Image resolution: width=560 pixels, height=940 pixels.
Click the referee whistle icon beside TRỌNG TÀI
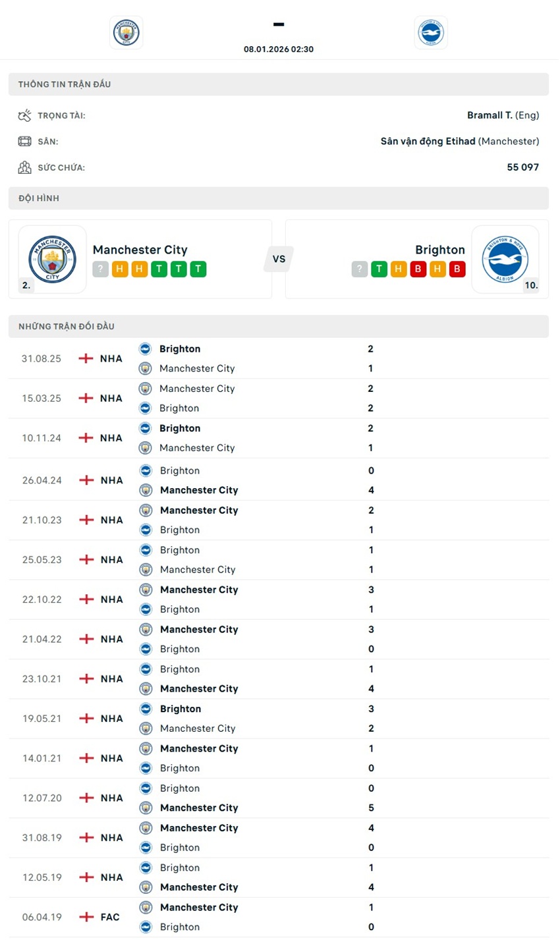point(24,115)
